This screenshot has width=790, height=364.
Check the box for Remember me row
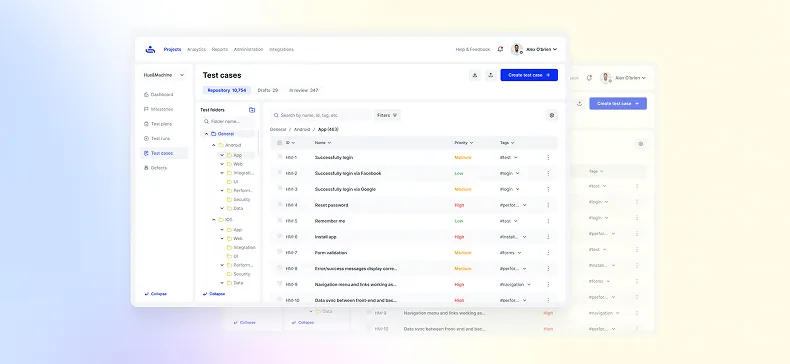pyautogui.click(x=280, y=220)
